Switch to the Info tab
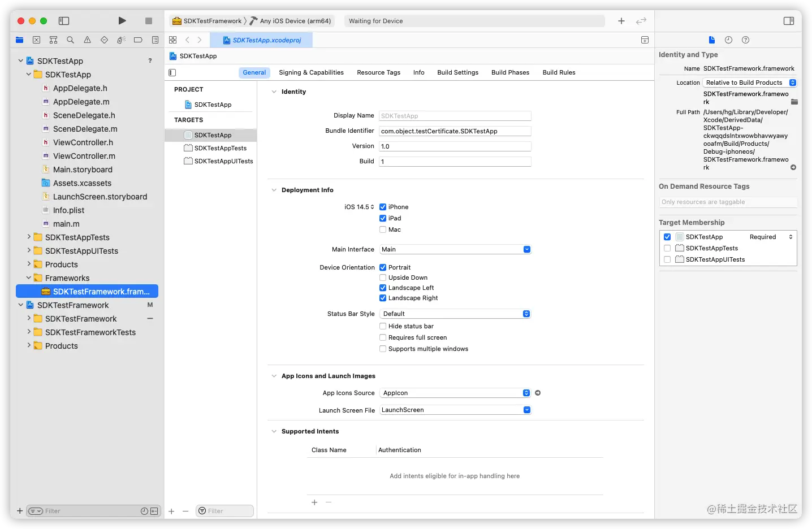 click(419, 72)
